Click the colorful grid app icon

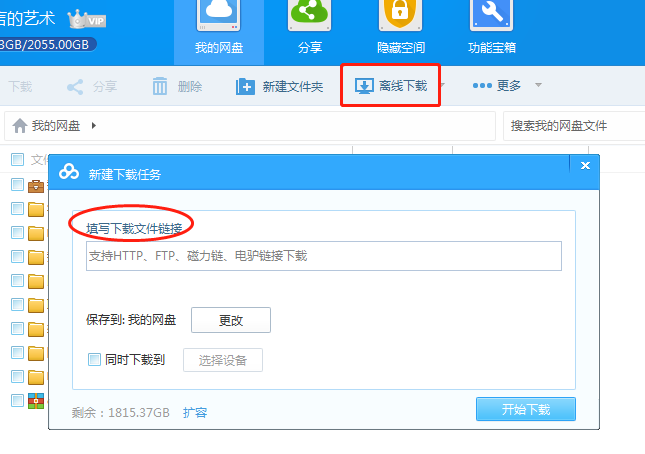(x=36, y=401)
